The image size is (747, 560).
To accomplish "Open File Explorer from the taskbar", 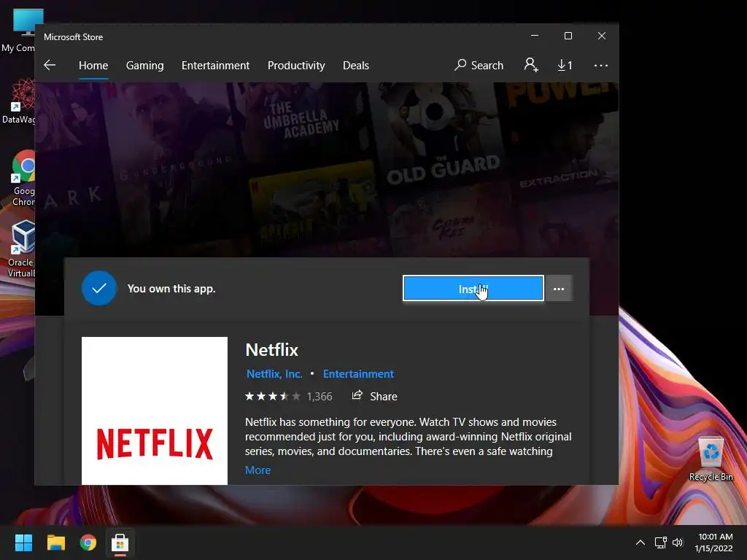I will [55, 542].
